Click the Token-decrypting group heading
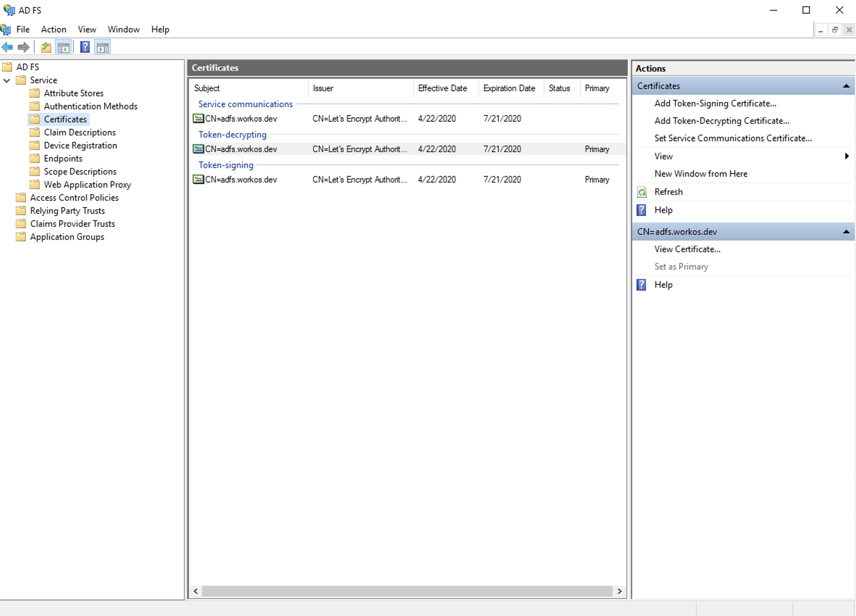 (x=232, y=135)
